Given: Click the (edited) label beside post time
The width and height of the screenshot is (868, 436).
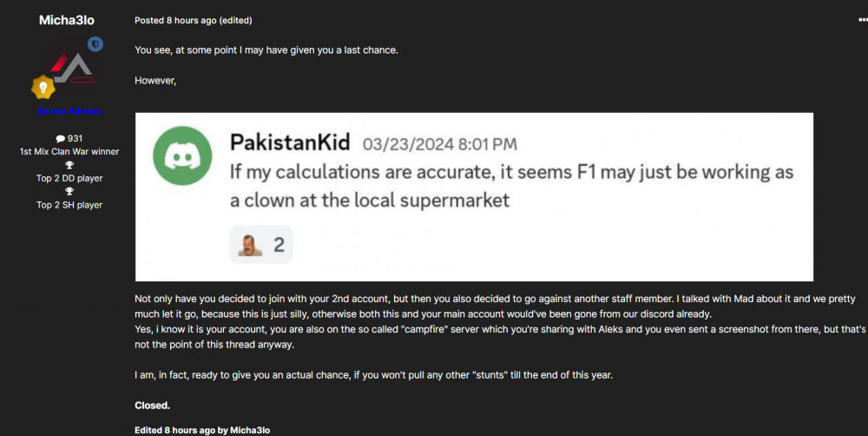Looking at the screenshot, I should 236,20.
